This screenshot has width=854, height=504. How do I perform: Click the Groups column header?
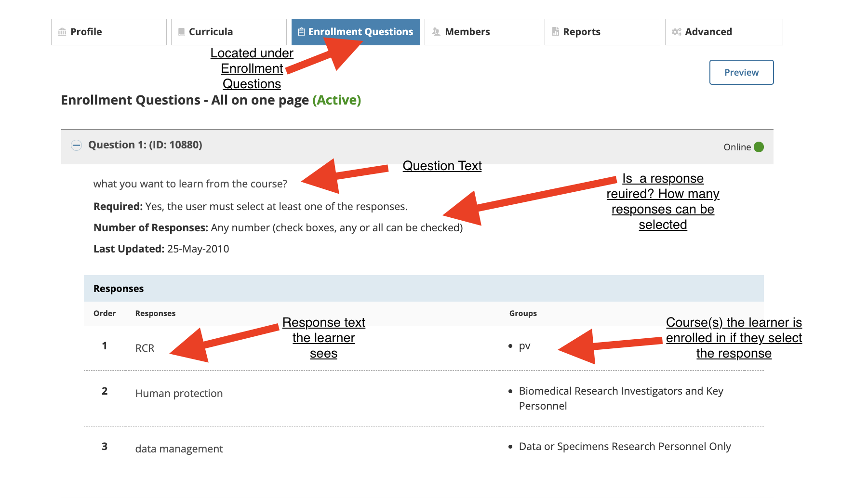(x=523, y=313)
